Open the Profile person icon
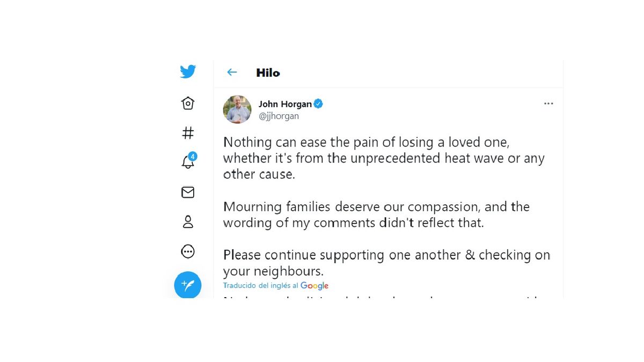644x362 pixels. click(188, 222)
